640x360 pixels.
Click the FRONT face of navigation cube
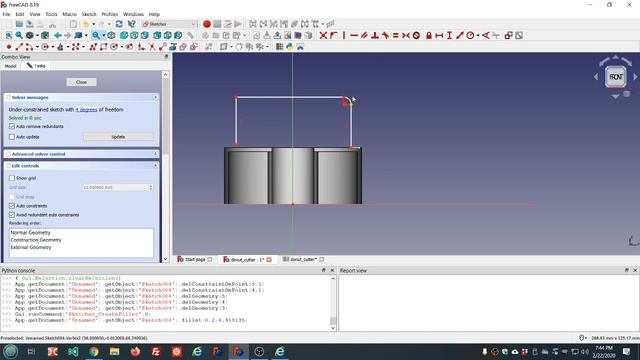click(616, 77)
